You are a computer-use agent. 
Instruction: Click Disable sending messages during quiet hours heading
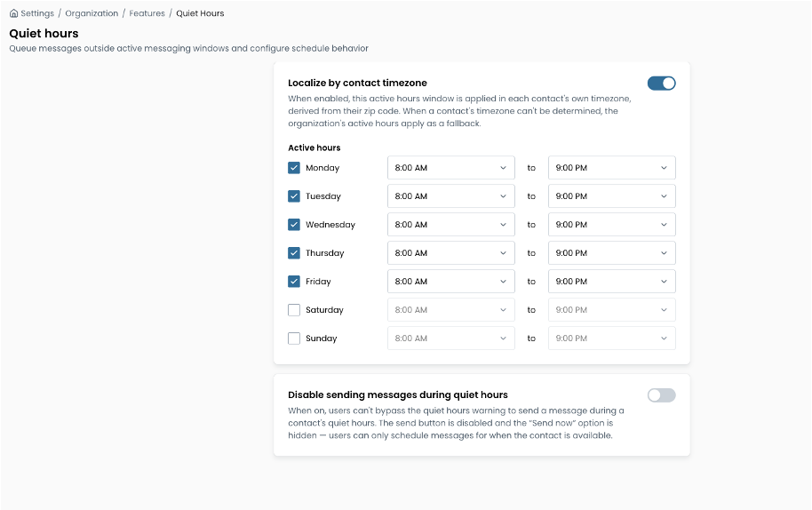[x=398, y=395]
